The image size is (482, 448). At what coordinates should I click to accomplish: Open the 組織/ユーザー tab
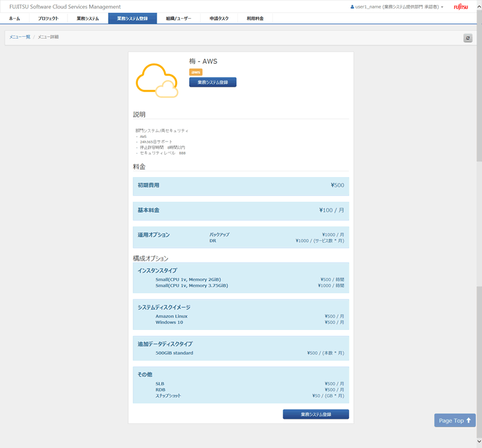(178, 19)
